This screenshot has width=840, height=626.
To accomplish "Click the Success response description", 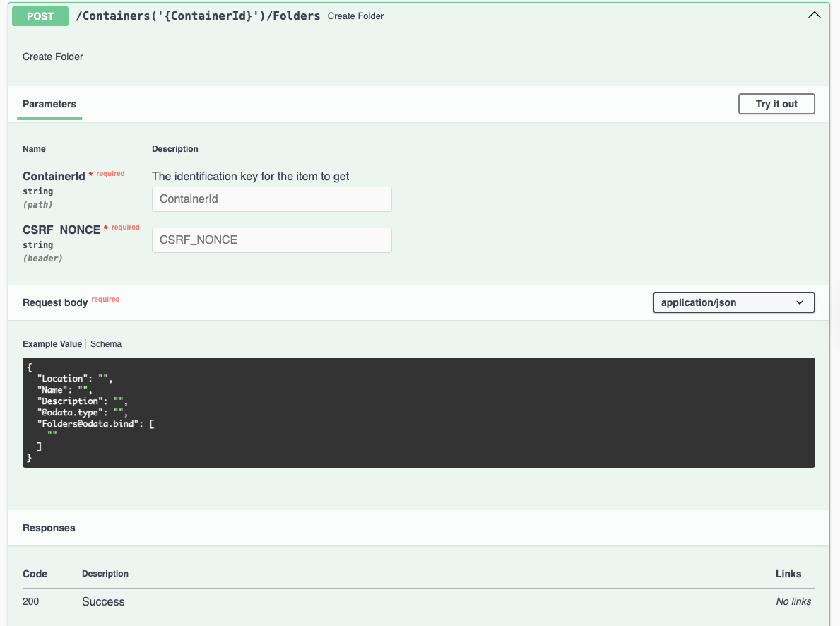I will pyautogui.click(x=103, y=602).
